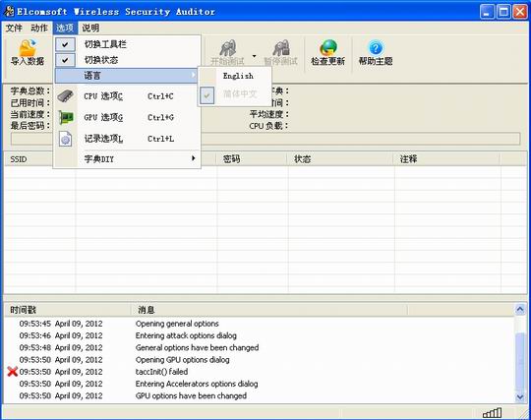Image resolution: width=531 pixels, height=420 pixels.
Task: Click the 注释 column header
Action: (447, 159)
